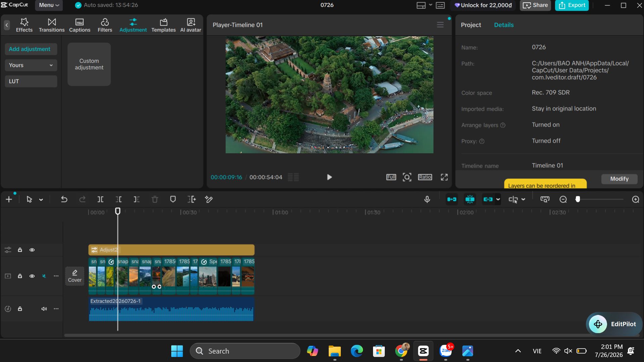Image resolution: width=644 pixels, height=362 pixels.
Task: Mute the extracted audio track
Action: pos(44,309)
